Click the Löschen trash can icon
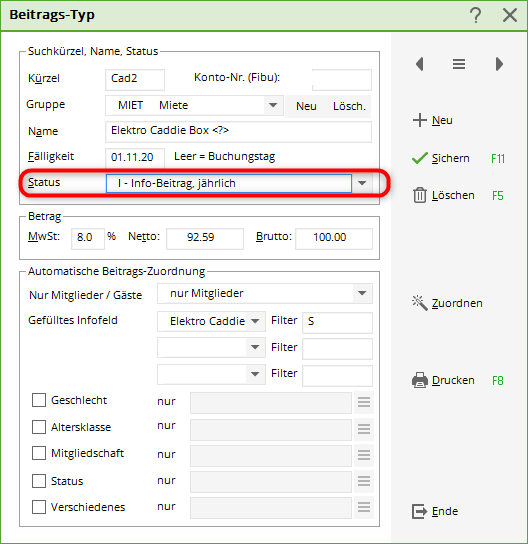This screenshot has width=528, height=544. pyautogui.click(x=420, y=195)
